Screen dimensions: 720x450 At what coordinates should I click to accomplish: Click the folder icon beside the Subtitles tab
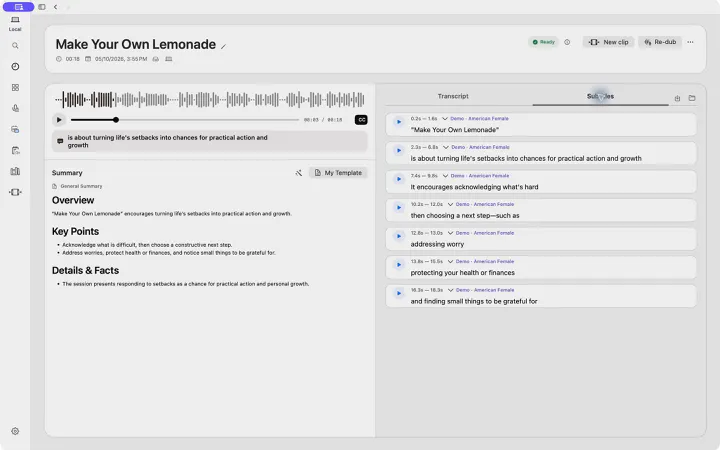point(692,98)
